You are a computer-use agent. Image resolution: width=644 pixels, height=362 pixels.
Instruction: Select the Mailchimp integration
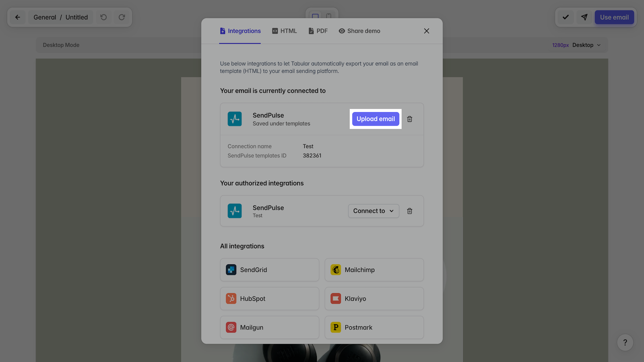374,270
